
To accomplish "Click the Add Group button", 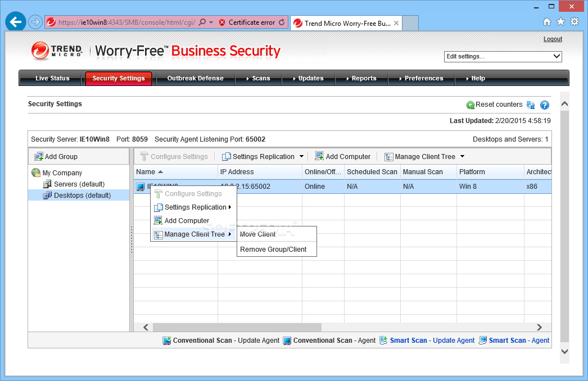I will [x=56, y=156].
